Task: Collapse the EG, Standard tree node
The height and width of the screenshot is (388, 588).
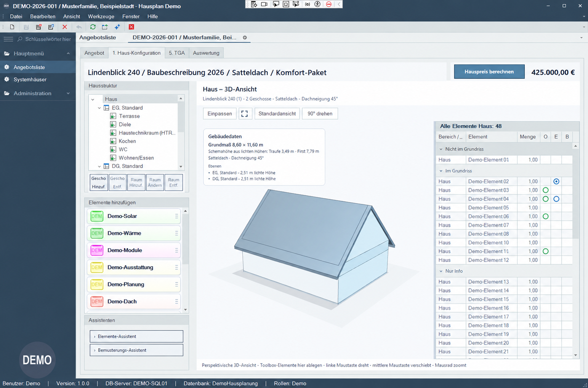Action: (99, 108)
